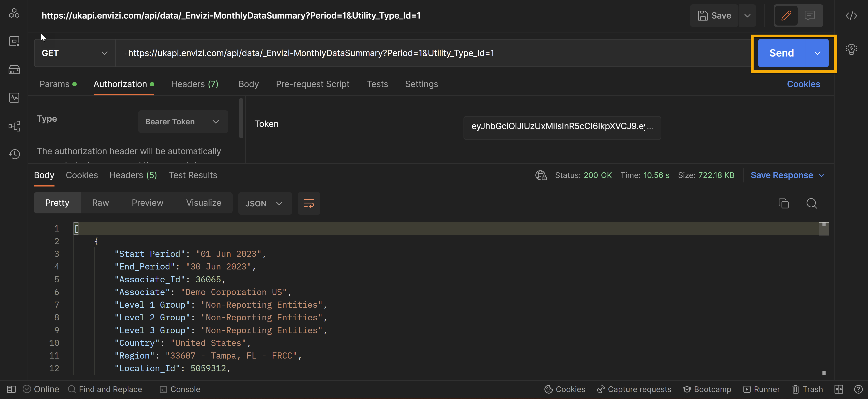The height and width of the screenshot is (399, 868).
Task: Click the lightbulb info icon
Action: [851, 50]
